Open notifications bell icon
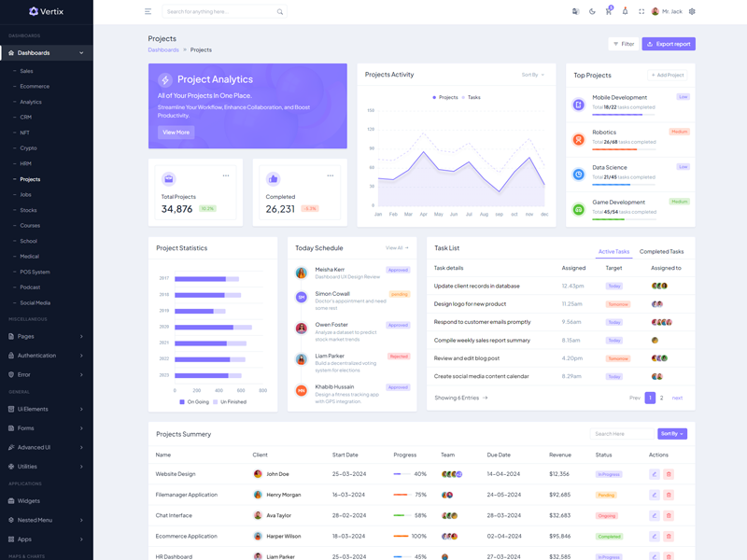747x560 pixels. tap(625, 12)
